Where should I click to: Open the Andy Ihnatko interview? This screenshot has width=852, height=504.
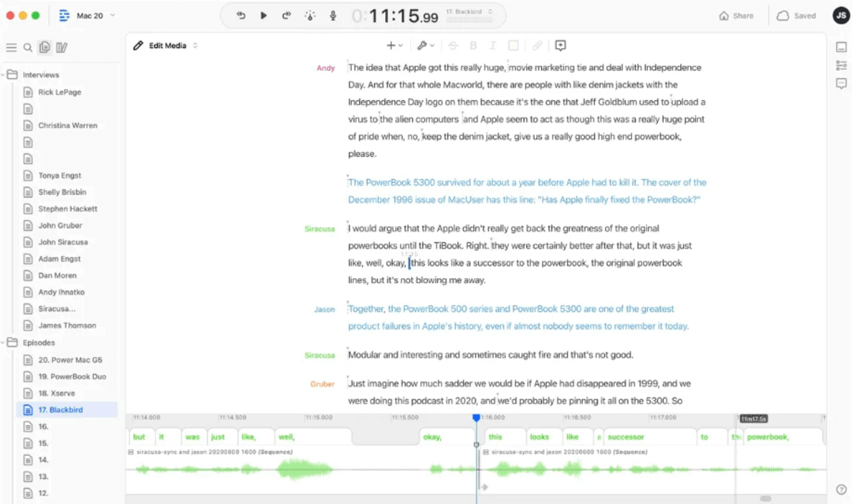(61, 292)
